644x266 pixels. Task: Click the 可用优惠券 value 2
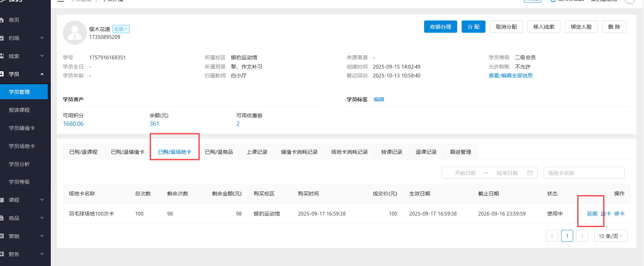pyautogui.click(x=238, y=124)
